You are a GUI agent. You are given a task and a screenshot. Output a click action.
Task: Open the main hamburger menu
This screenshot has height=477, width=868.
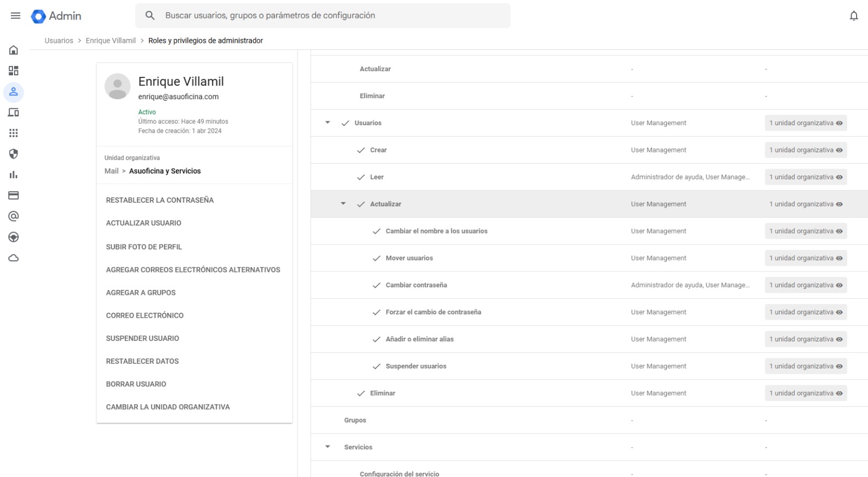(15, 16)
